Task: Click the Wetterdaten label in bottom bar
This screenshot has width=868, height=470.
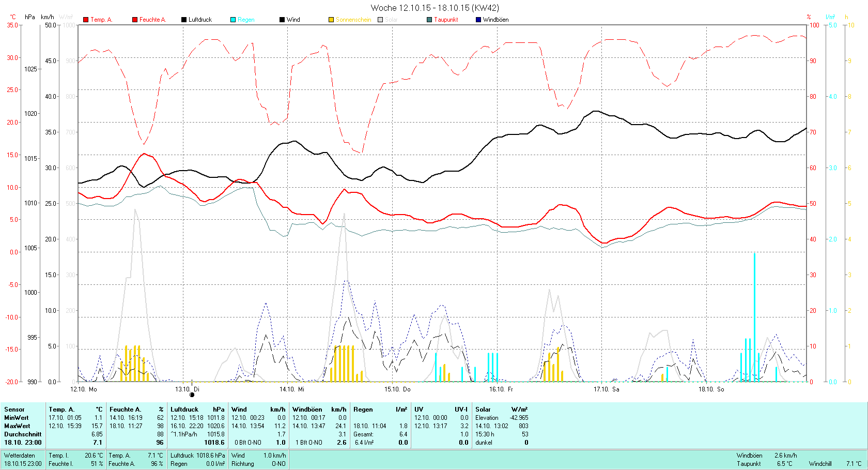Action: [20, 456]
